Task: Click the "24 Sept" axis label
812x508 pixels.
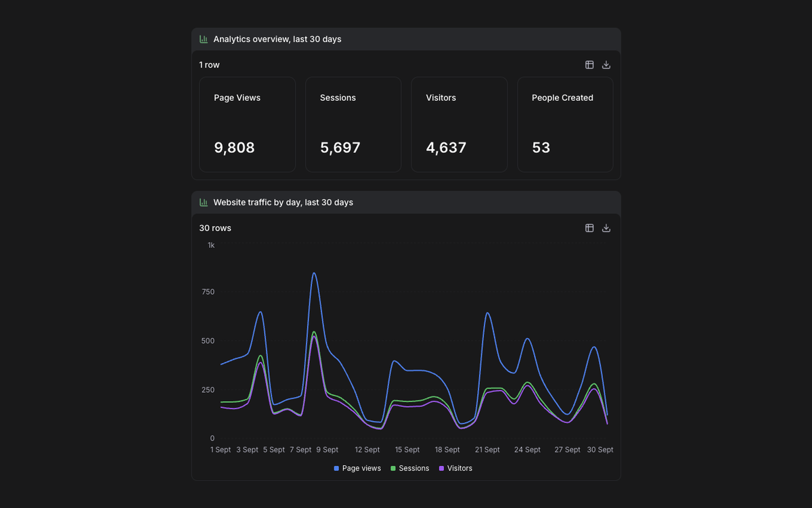Action: (x=528, y=450)
